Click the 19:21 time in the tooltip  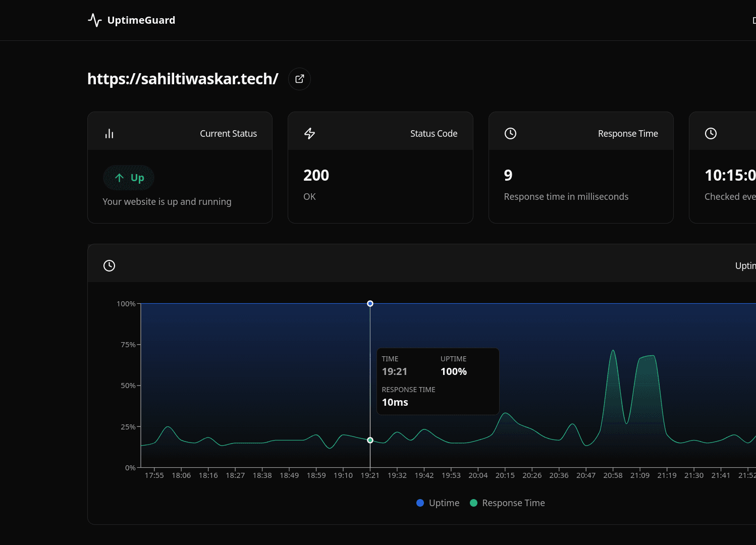pos(394,372)
